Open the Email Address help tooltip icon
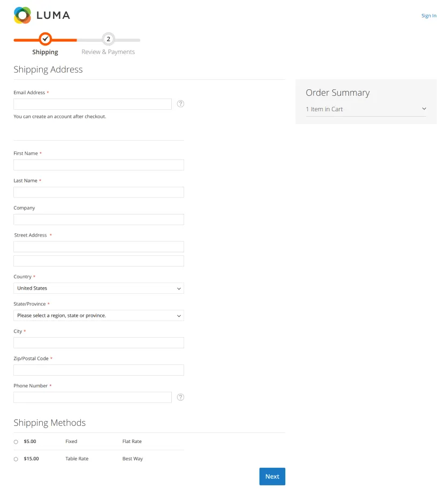This screenshot has width=448, height=503. coord(180,104)
